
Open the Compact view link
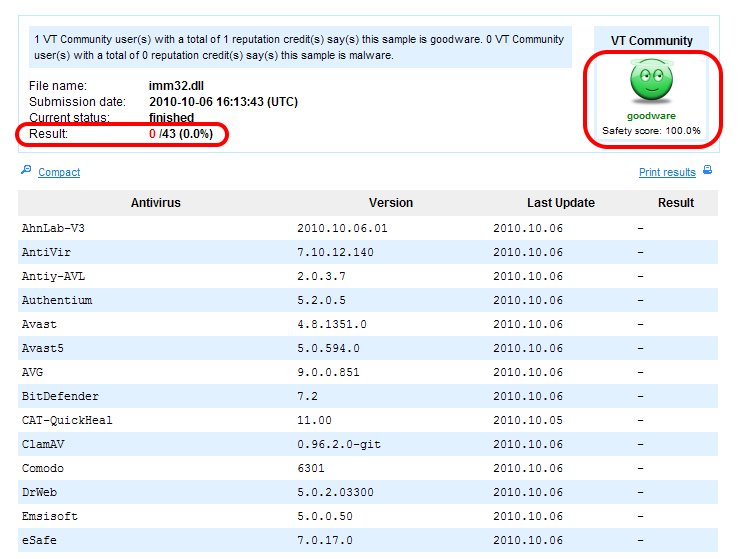pyautogui.click(x=59, y=172)
